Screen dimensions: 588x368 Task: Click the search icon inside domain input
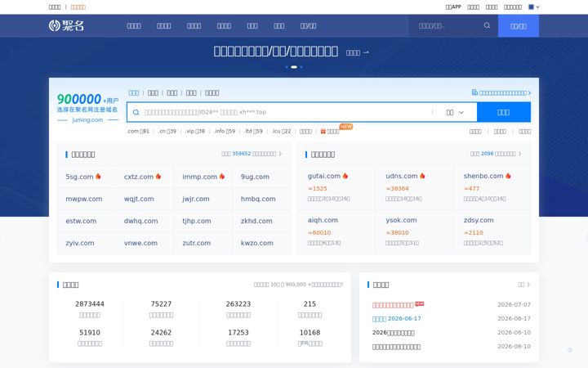coord(136,112)
